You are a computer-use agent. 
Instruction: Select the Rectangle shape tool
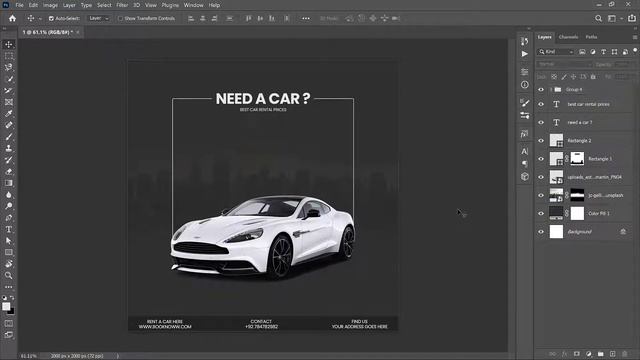[9, 252]
